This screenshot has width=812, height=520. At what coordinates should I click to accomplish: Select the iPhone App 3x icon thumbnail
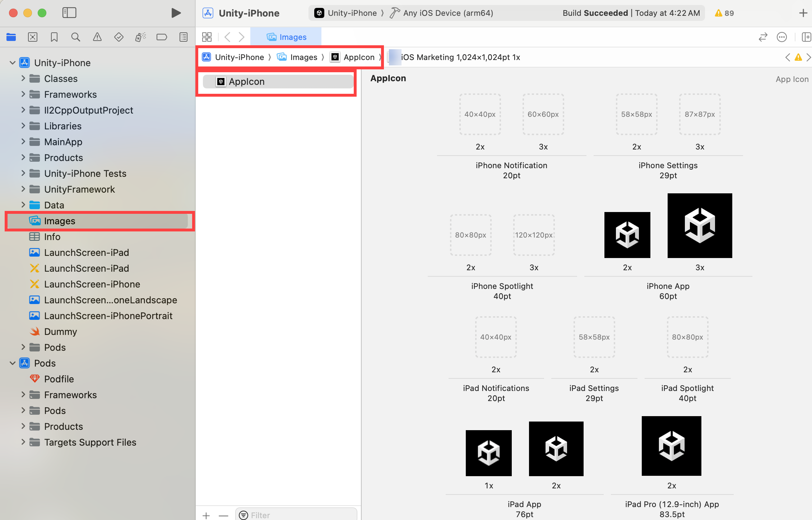pyautogui.click(x=700, y=226)
